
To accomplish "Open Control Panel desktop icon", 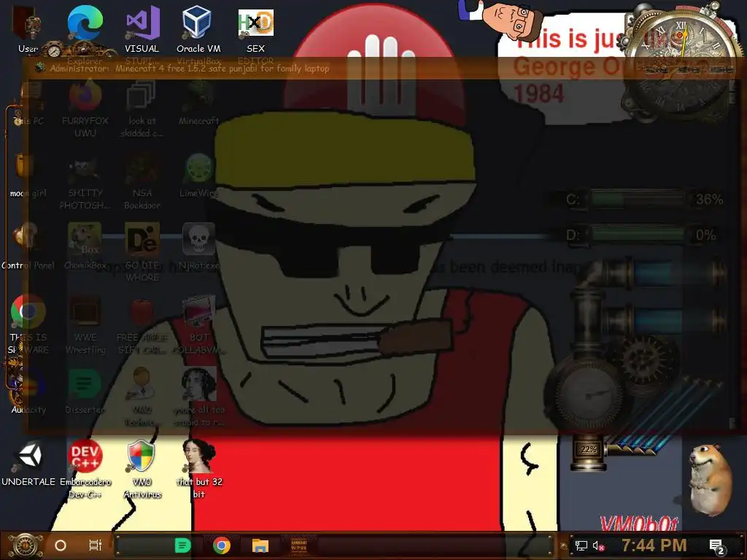I will (x=28, y=246).
